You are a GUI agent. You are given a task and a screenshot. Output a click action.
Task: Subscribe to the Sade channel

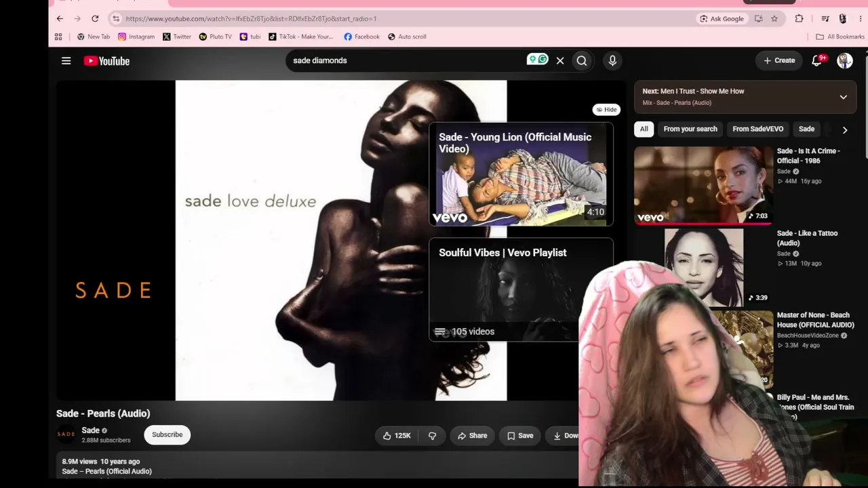167,434
